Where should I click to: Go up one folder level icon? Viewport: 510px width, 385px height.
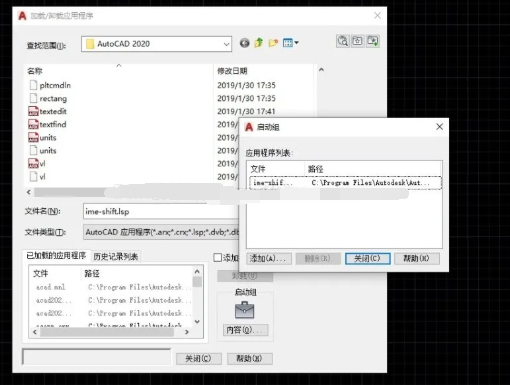coord(259,43)
